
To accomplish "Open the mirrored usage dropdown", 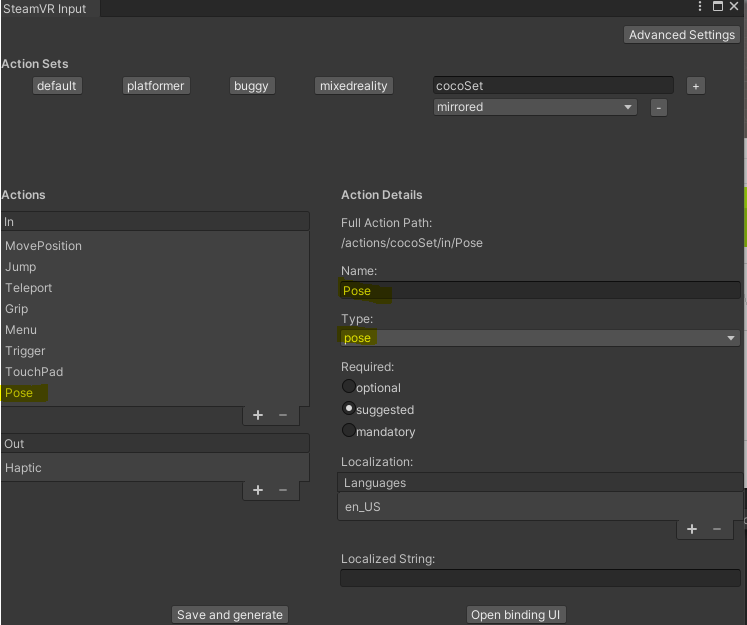I will pyautogui.click(x=535, y=107).
